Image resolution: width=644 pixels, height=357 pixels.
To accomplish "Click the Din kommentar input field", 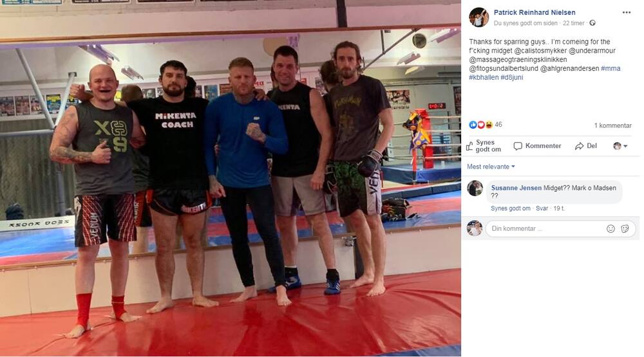I will pyautogui.click(x=545, y=228).
